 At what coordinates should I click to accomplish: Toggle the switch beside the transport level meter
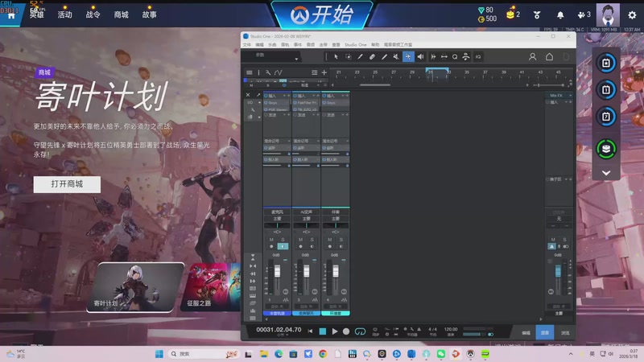[490, 334]
